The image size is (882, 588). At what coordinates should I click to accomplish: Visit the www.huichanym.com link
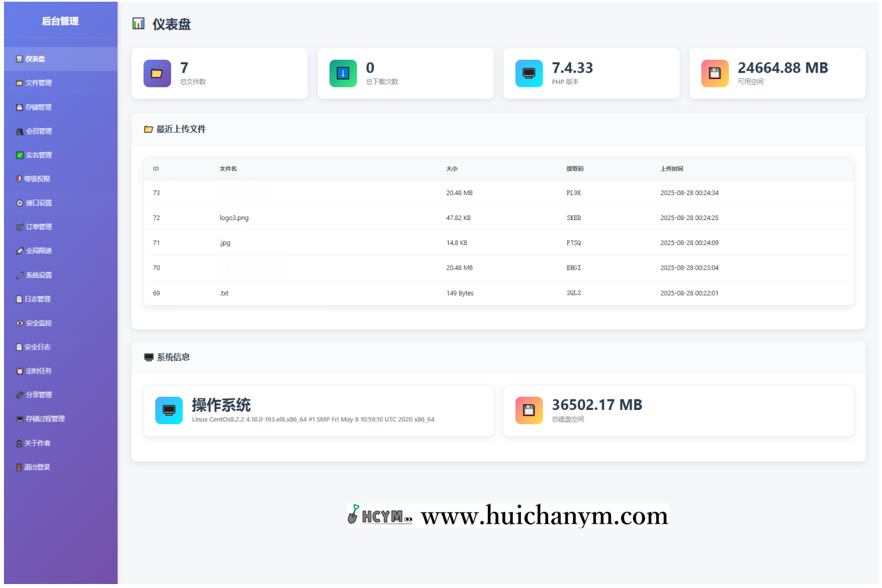point(544,516)
